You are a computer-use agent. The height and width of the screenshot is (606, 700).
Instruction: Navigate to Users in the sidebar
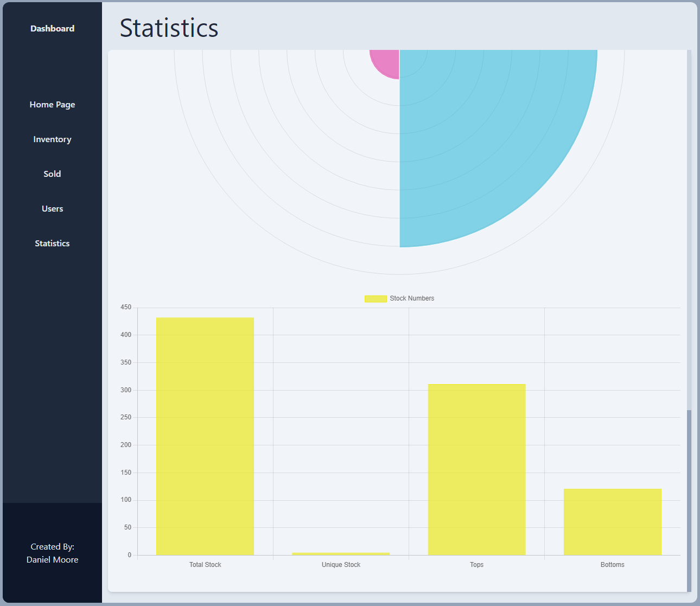tap(52, 209)
